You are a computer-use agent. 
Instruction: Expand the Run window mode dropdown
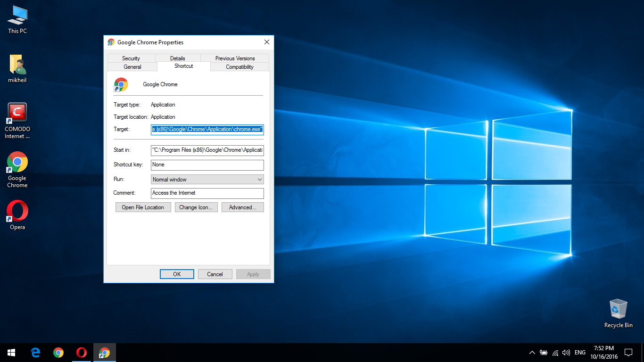207,180
